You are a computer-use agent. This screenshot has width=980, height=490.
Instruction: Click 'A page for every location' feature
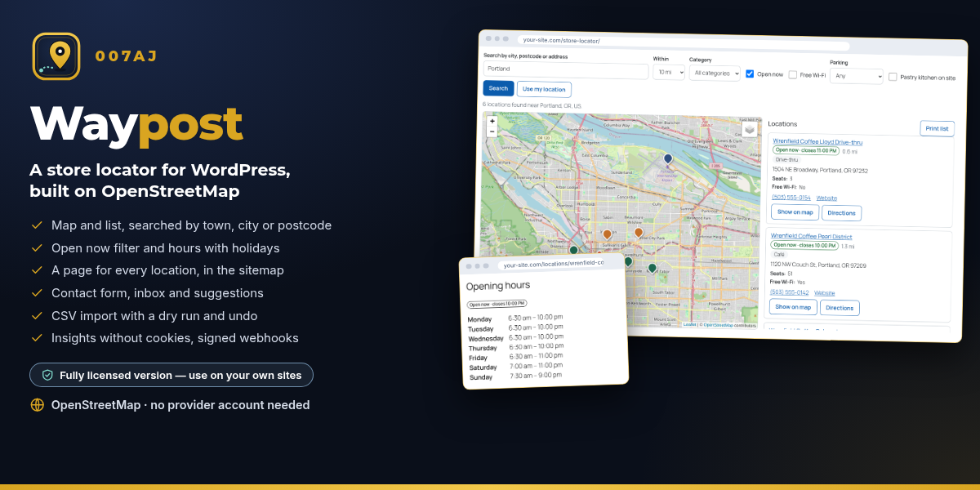pos(167,270)
